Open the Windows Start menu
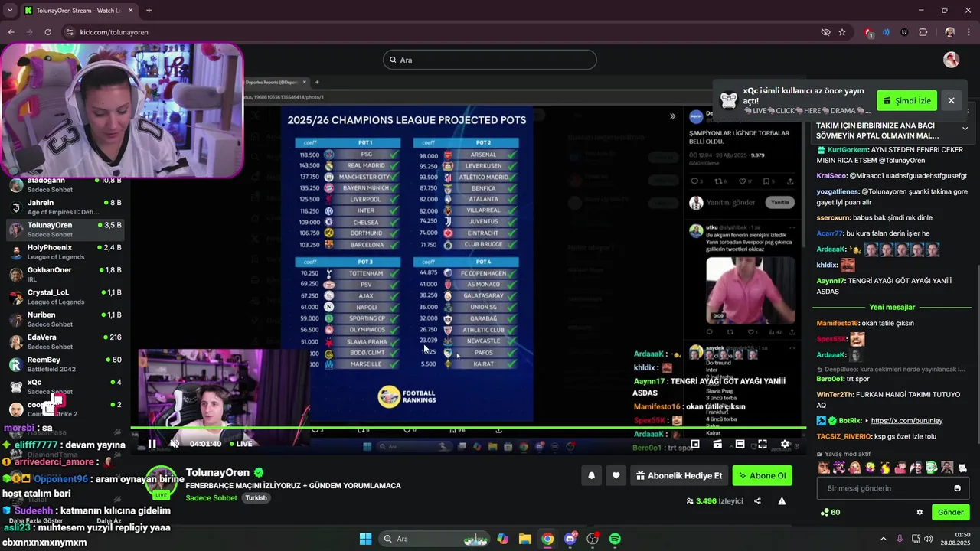980x551 pixels. click(x=365, y=539)
